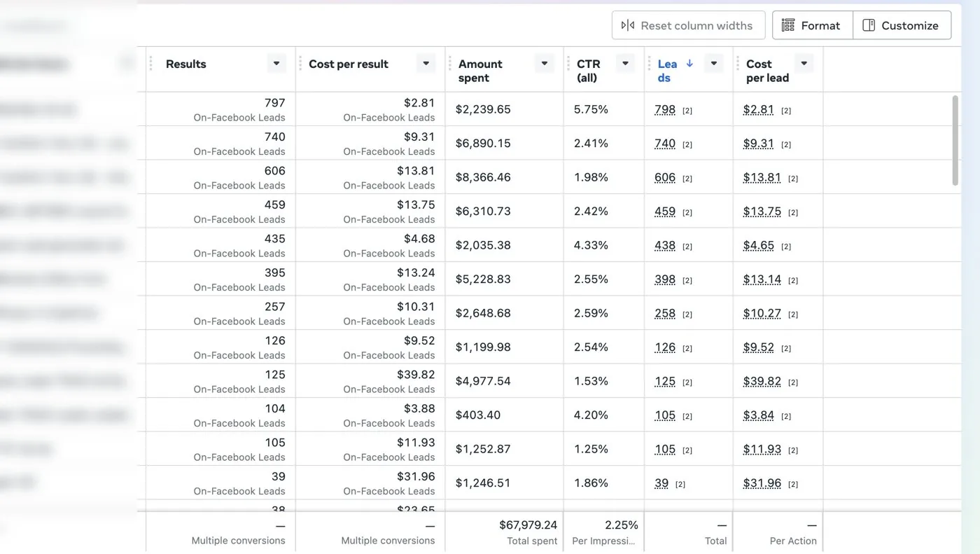Click the $11.93 cost per lead value

pos(762,449)
